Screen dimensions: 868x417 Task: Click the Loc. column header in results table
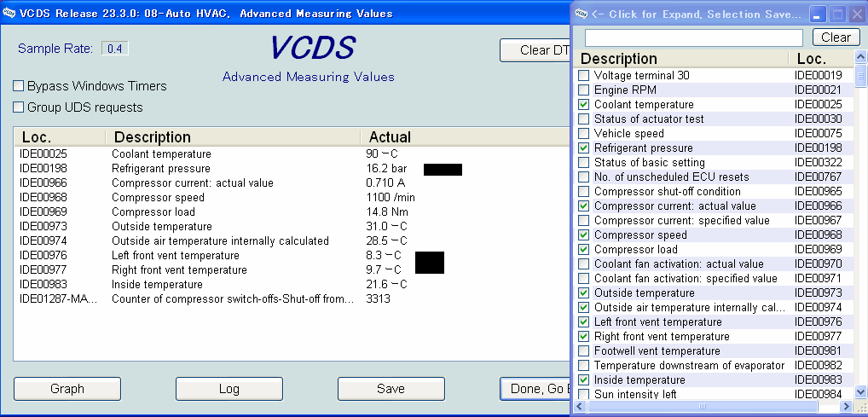click(x=60, y=137)
